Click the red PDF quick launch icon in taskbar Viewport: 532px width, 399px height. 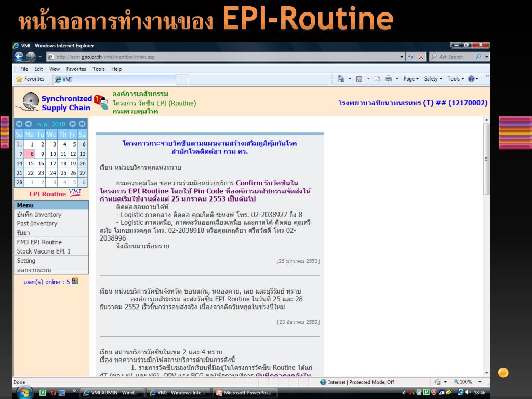pos(53,393)
